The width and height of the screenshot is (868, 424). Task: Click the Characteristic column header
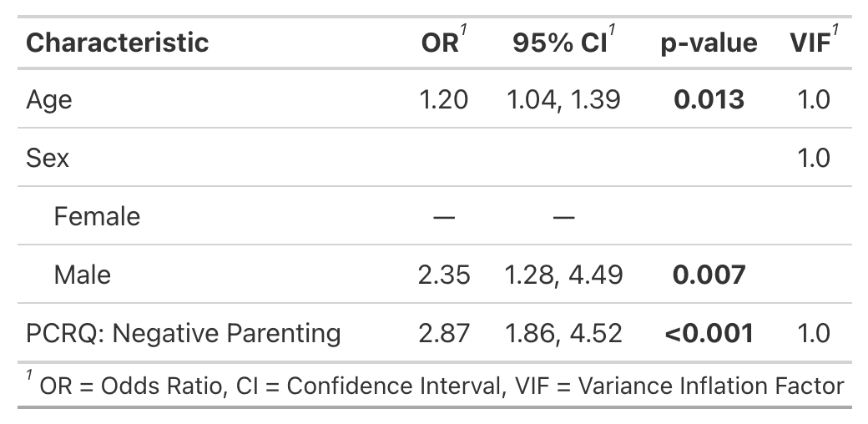(x=117, y=43)
